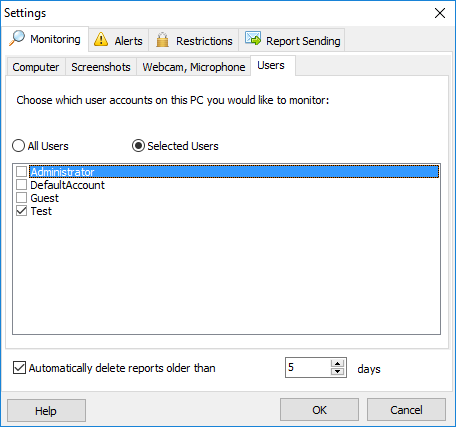The width and height of the screenshot is (456, 427).
Task: Uncheck the Test user account
Action: coord(22,211)
